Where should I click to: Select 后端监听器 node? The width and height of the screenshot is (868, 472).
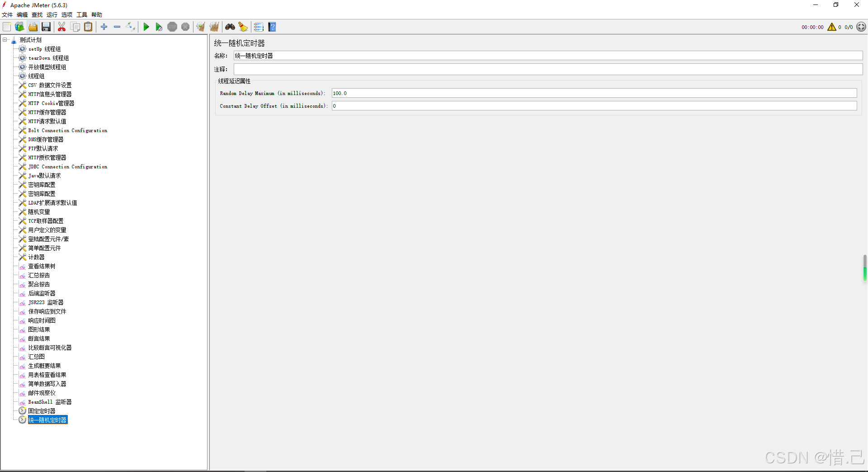42,293
